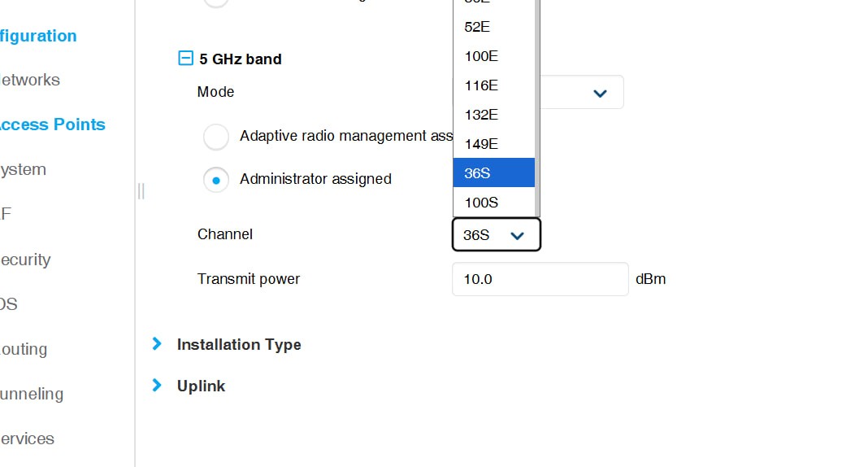Select Administrator assigned radio button

(216, 180)
